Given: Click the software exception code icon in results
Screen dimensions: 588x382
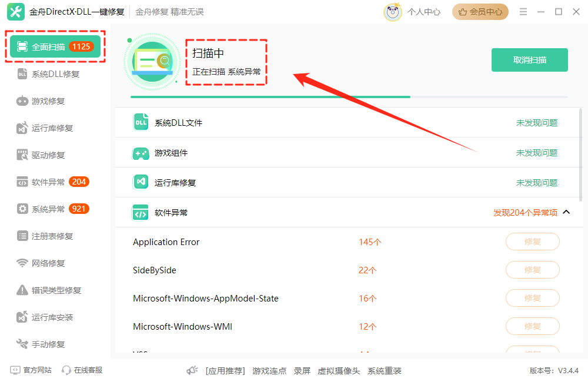Looking at the screenshot, I should pyautogui.click(x=141, y=213).
